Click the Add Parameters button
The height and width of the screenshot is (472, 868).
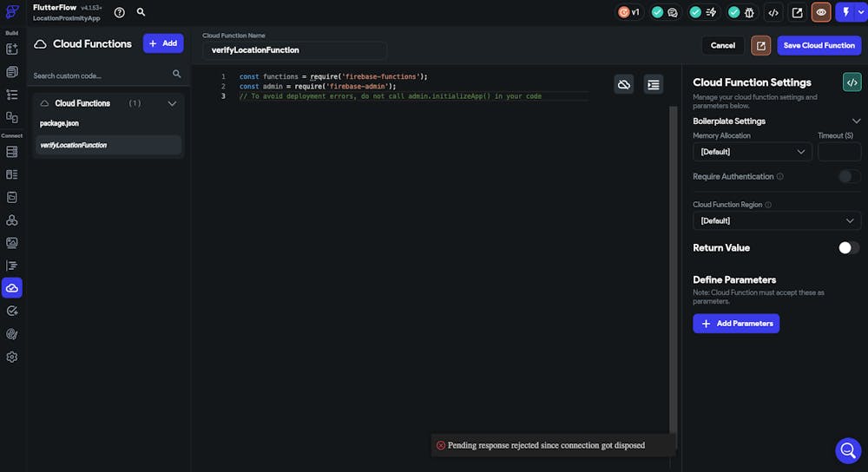(x=736, y=324)
